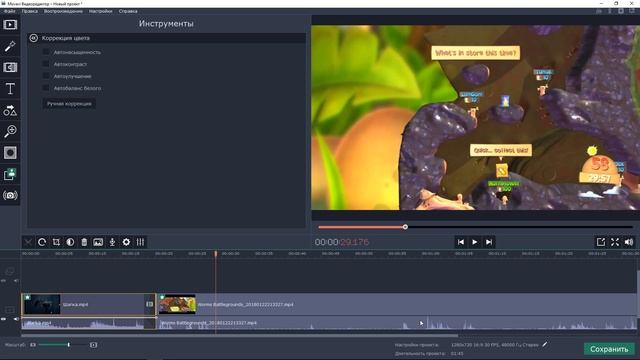This screenshot has height=360, width=640.
Task: Open the Transitions tab in sidebar
Action: tap(10, 67)
